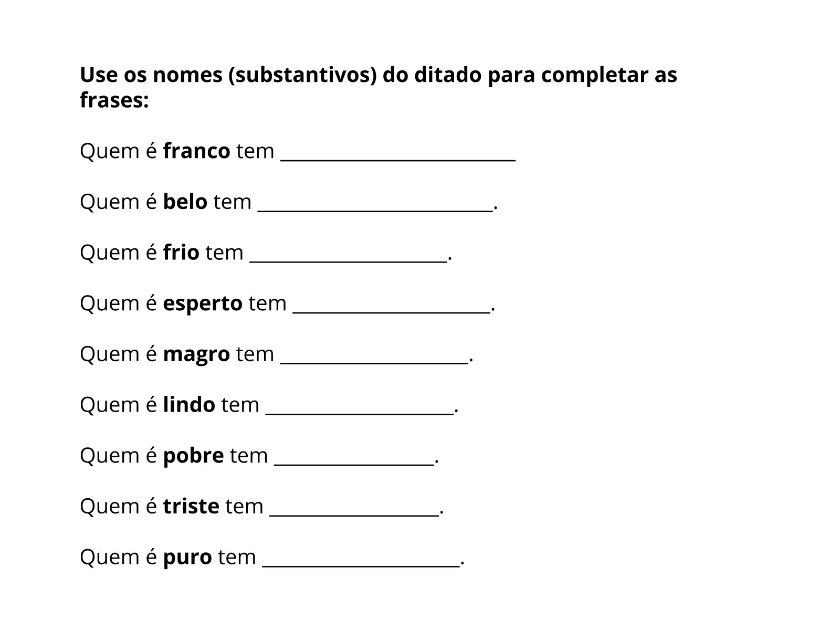Viewport: 840px width, 630px height.
Task: Click on the bold word "puro"
Action: tap(187, 557)
